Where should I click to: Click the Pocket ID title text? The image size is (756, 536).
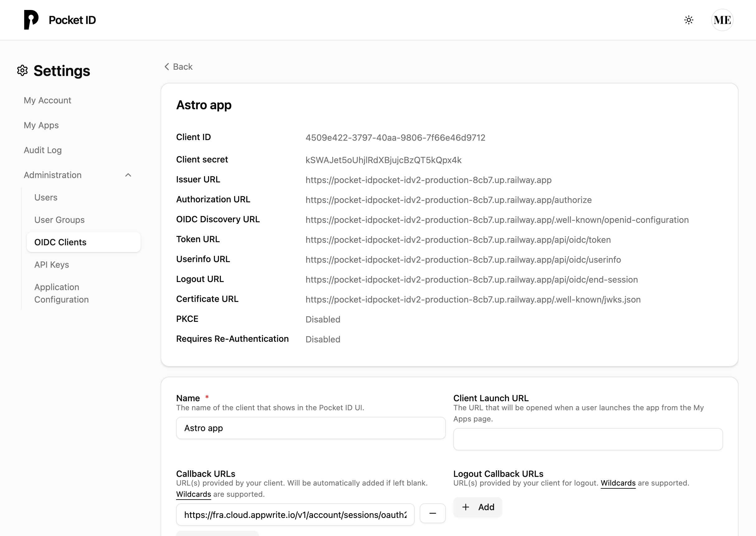(x=72, y=20)
